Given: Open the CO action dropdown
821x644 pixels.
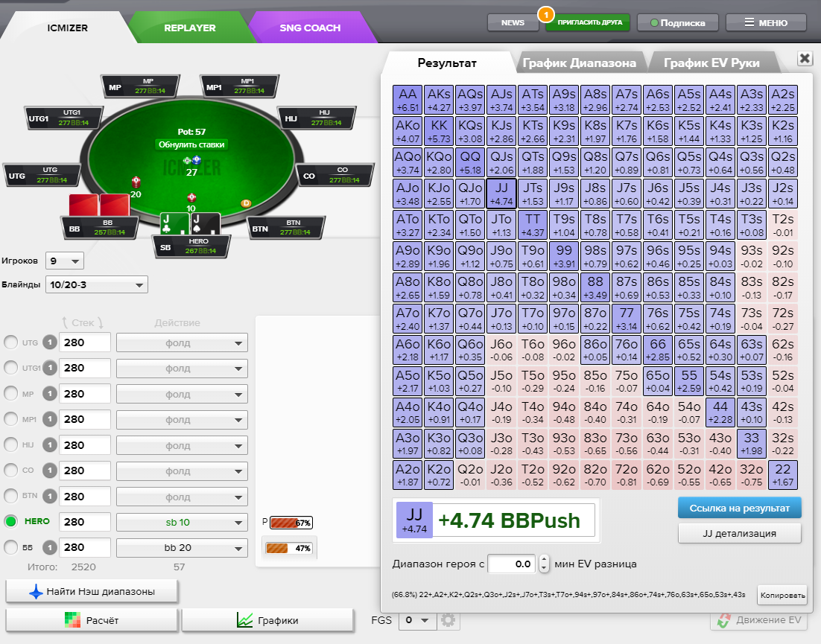Looking at the screenshot, I should tap(182, 471).
